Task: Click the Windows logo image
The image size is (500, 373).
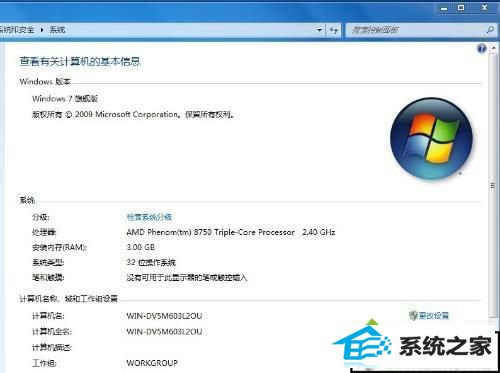Action: (x=432, y=138)
